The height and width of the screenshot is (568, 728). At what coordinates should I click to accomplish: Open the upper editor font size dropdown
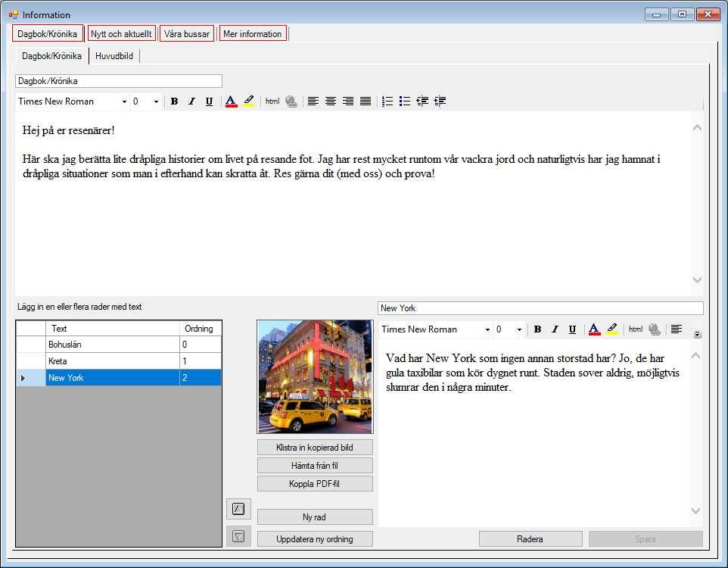156,101
